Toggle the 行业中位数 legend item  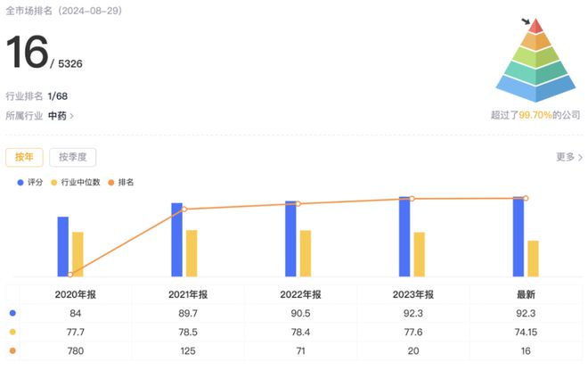76,183
